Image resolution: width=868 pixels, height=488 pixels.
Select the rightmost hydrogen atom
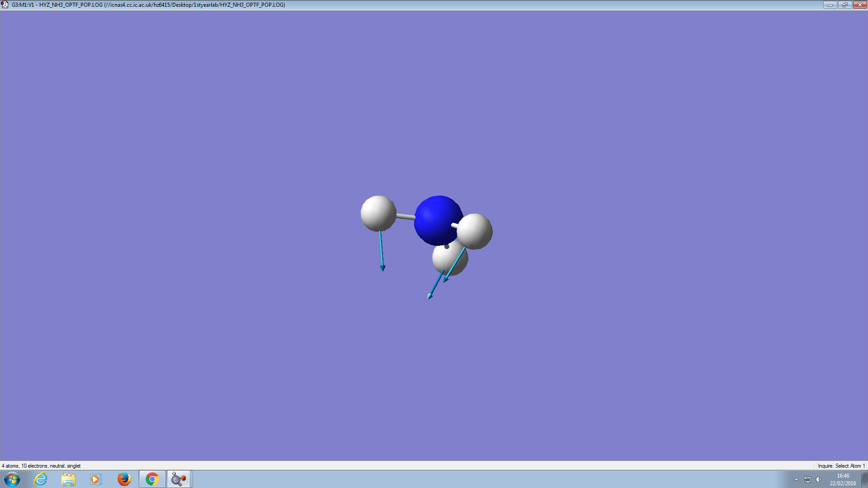(476, 231)
